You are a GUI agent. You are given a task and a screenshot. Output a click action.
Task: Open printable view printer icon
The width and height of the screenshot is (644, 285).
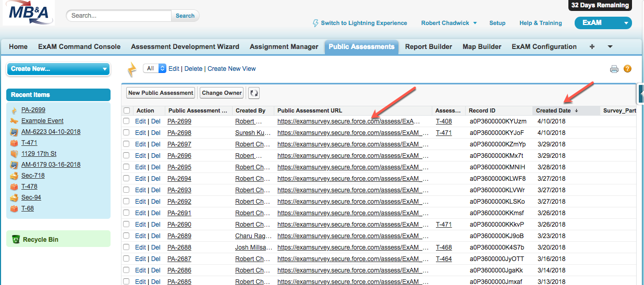pyautogui.click(x=614, y=69)
